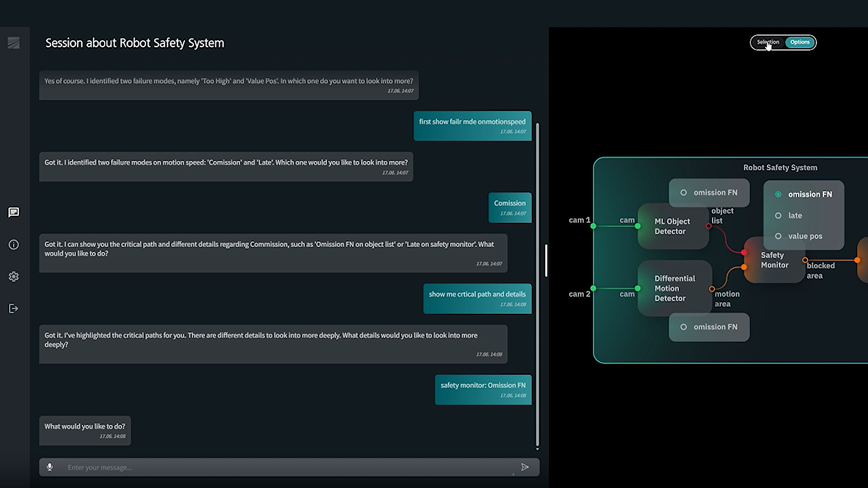Viewport: 868px width, 488px height.
Task: Open settings gear in sidebar
Action: coord(14,277)
